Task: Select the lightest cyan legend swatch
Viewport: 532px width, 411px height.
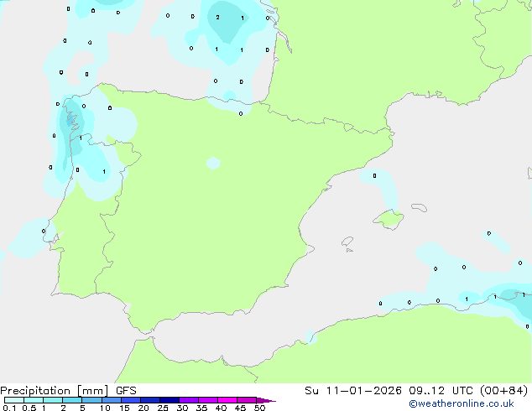Action: click(14, 400)
